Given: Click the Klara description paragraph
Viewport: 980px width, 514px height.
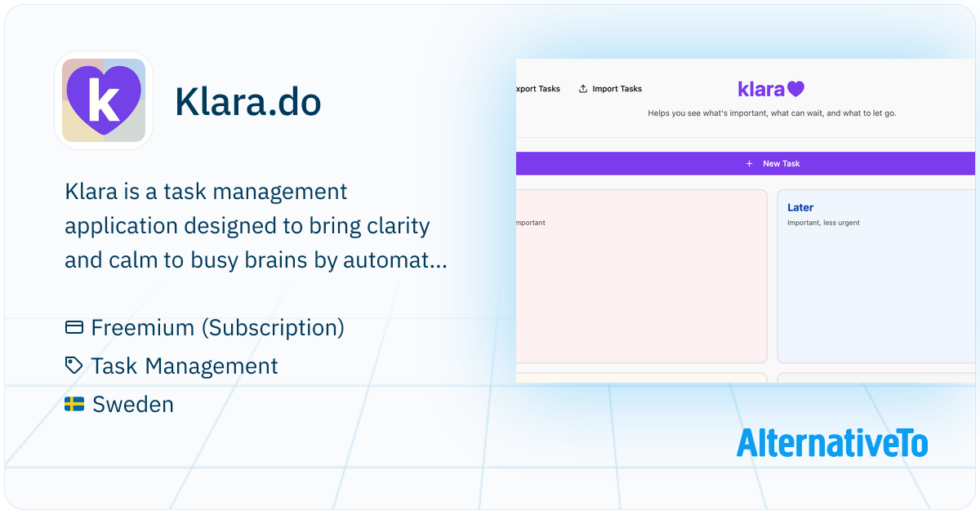Looking at the screenshot, I should (256, 227).
